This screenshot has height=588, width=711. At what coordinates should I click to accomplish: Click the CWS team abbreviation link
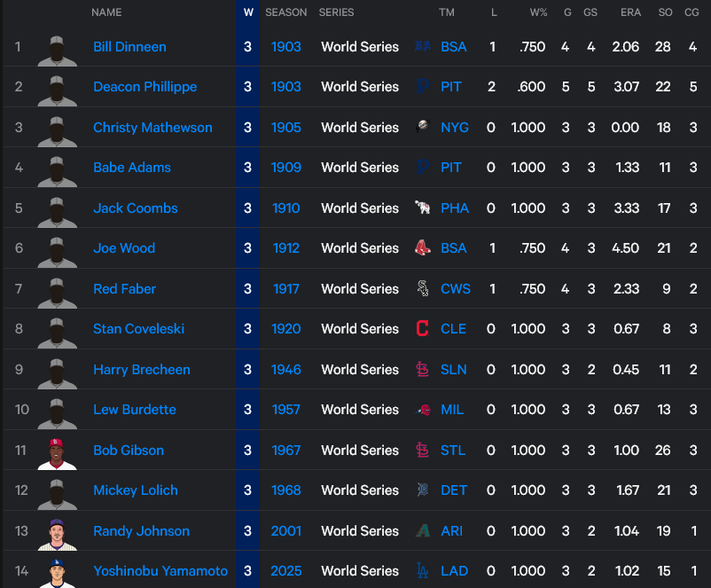(x=456, y=288)
